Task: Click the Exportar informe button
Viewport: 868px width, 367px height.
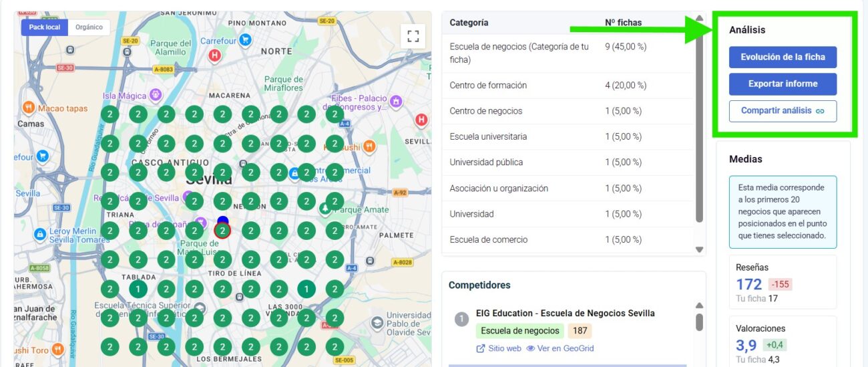Action: [x=783, y=84]
